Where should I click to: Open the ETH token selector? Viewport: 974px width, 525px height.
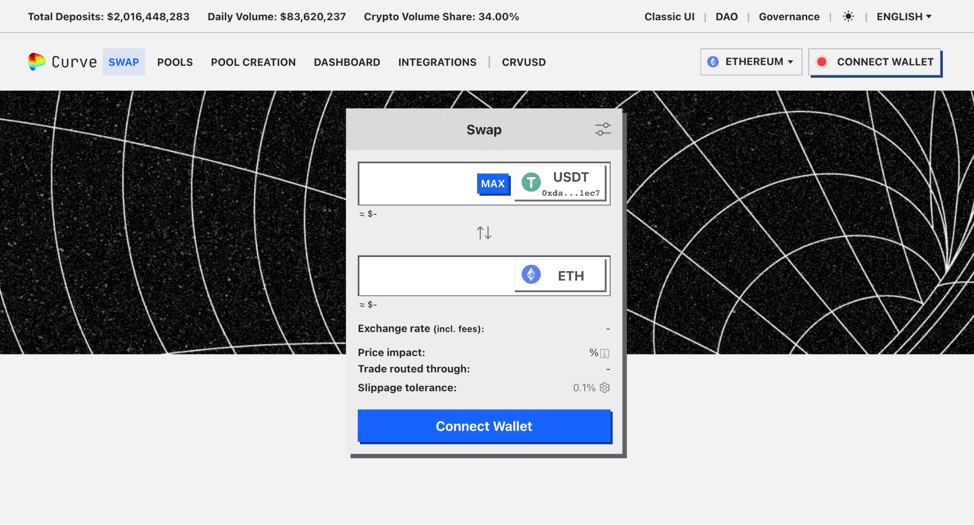[x=560, y=275]
